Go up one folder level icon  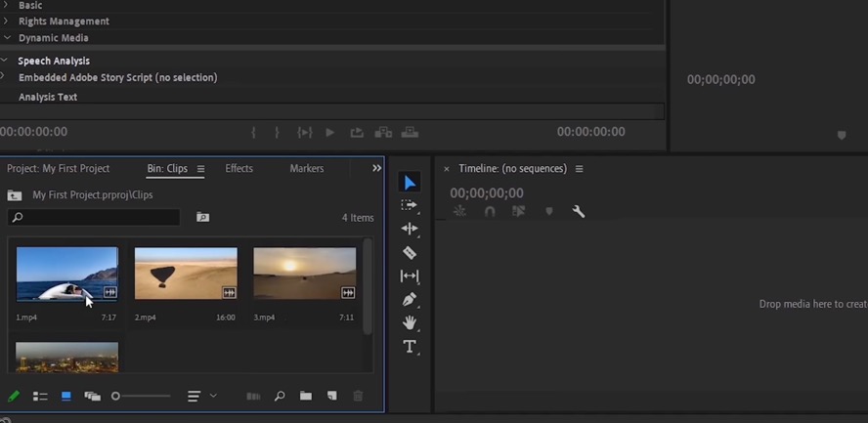coord(15,195)
